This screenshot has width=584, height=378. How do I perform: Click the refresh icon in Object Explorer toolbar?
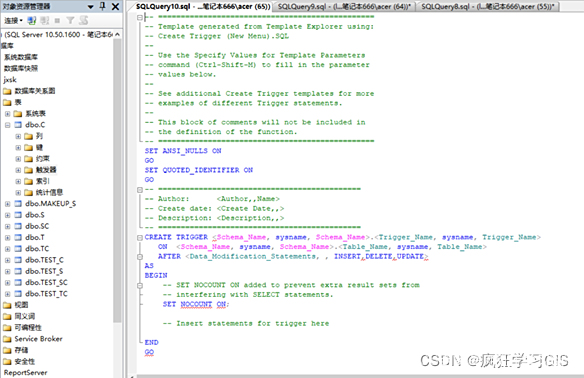pyautogui.click(x=84, y=20)
